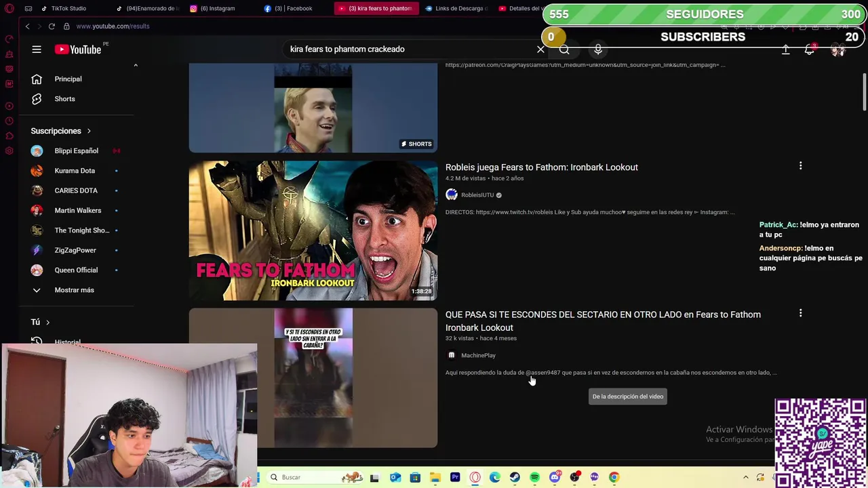The width and height of the screenshot is (868, 488).
Task: Click the sidebar scroll-up arrow
Action: coord(136,66)
